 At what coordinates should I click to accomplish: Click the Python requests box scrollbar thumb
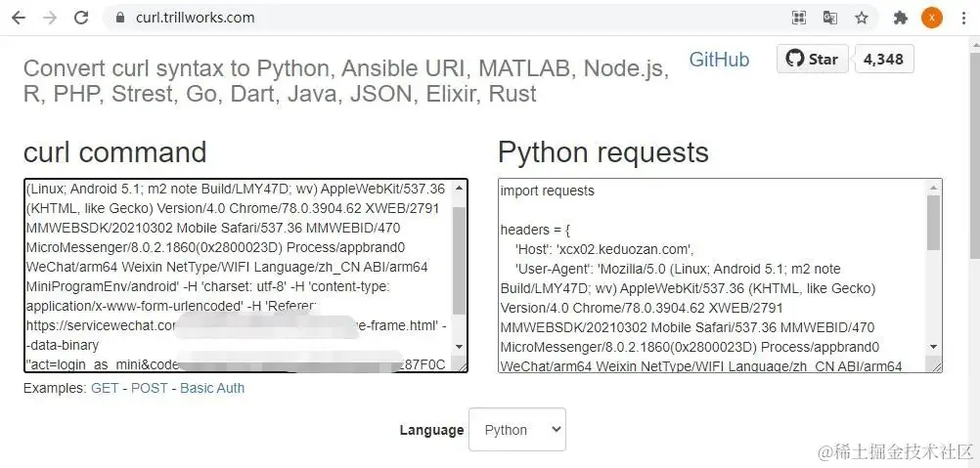[x=934, y=223]
